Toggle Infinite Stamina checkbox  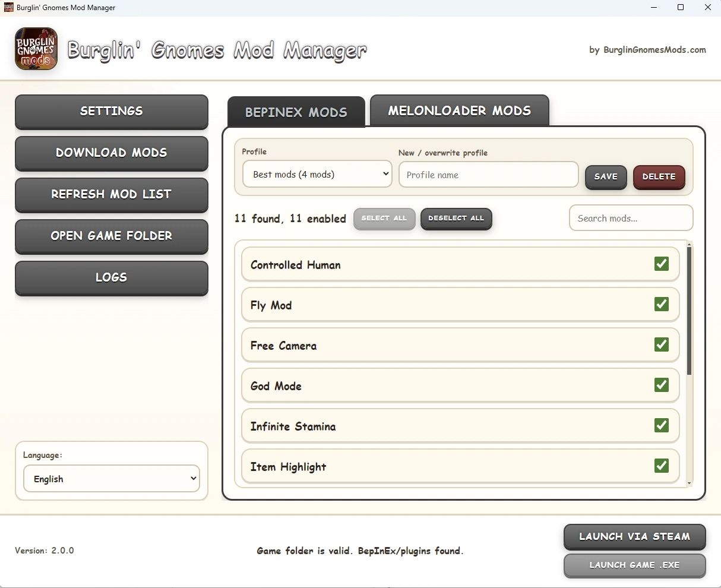(x=662, y=425)
